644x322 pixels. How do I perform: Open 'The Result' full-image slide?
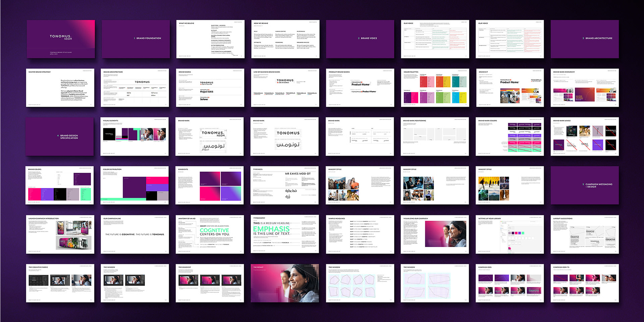tap(285, 283)
